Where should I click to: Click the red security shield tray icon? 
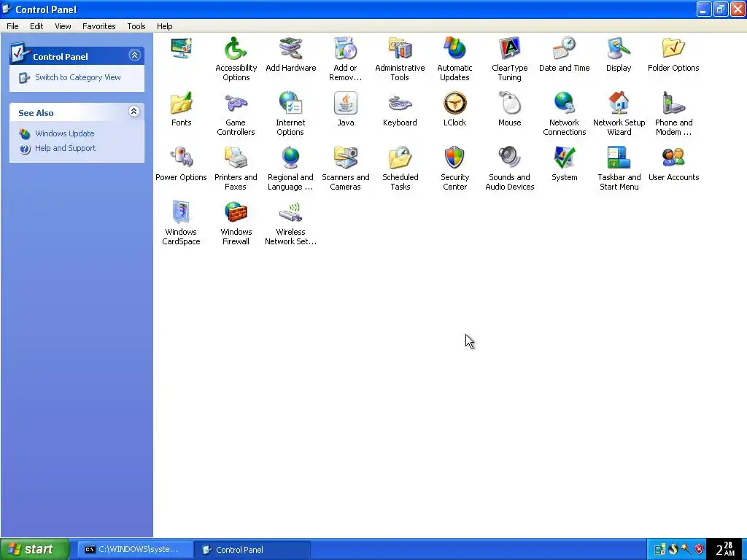(x=699, y=549)
